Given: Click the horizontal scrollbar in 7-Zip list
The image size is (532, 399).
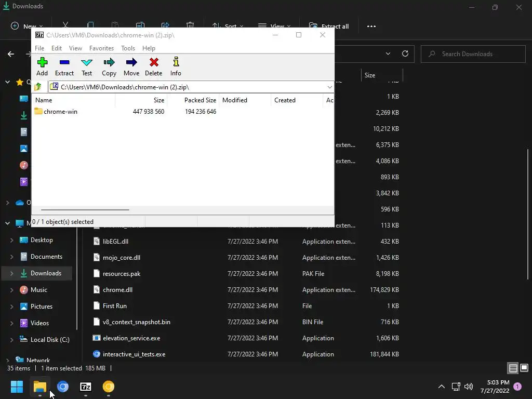Looking at the screenshot, I should (x=85, y=210).
